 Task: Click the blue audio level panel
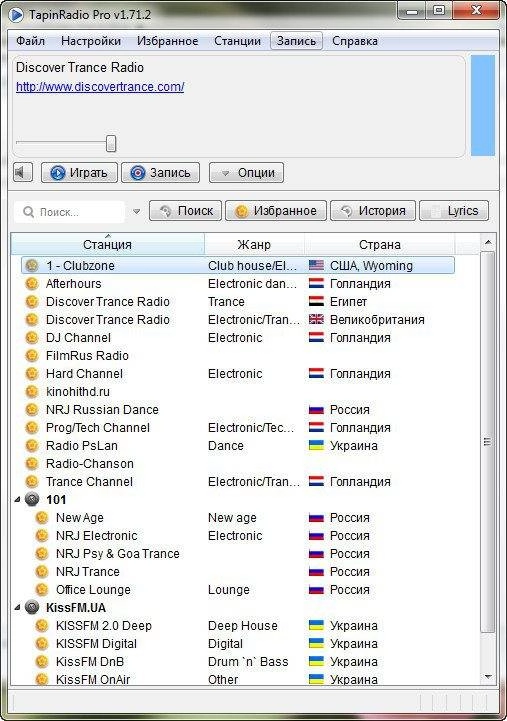483,105
